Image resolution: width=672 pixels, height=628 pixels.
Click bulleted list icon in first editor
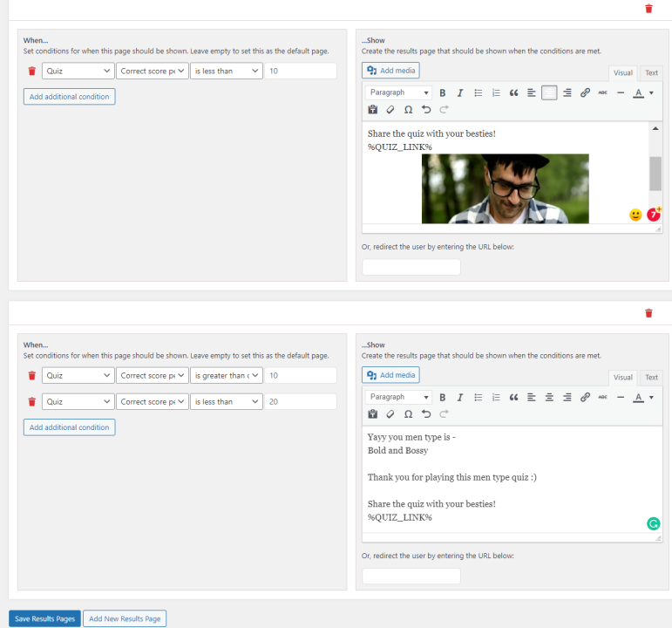[x=478, y=92]
